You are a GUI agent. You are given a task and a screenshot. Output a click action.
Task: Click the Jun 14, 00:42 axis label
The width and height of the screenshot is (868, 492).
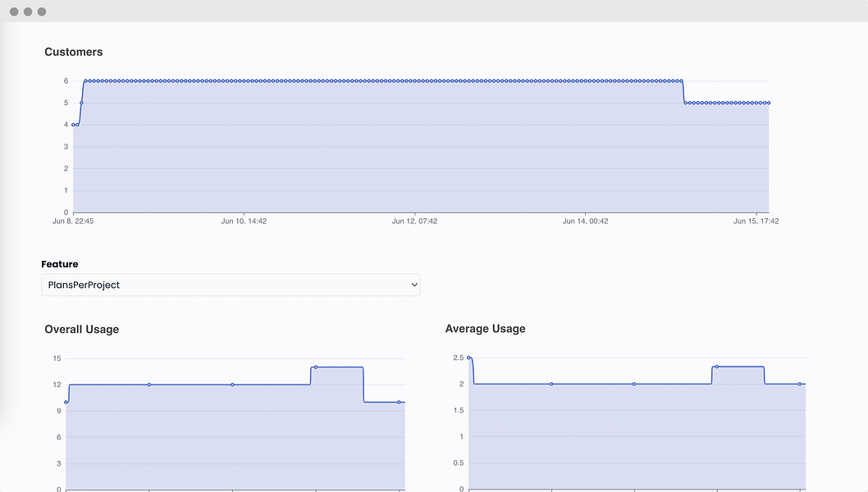pyautogui.click(x=585, y=221)
